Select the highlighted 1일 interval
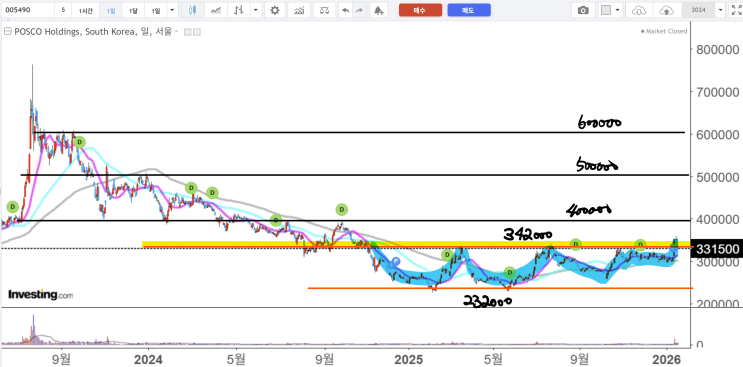 [x=110, y=10]
